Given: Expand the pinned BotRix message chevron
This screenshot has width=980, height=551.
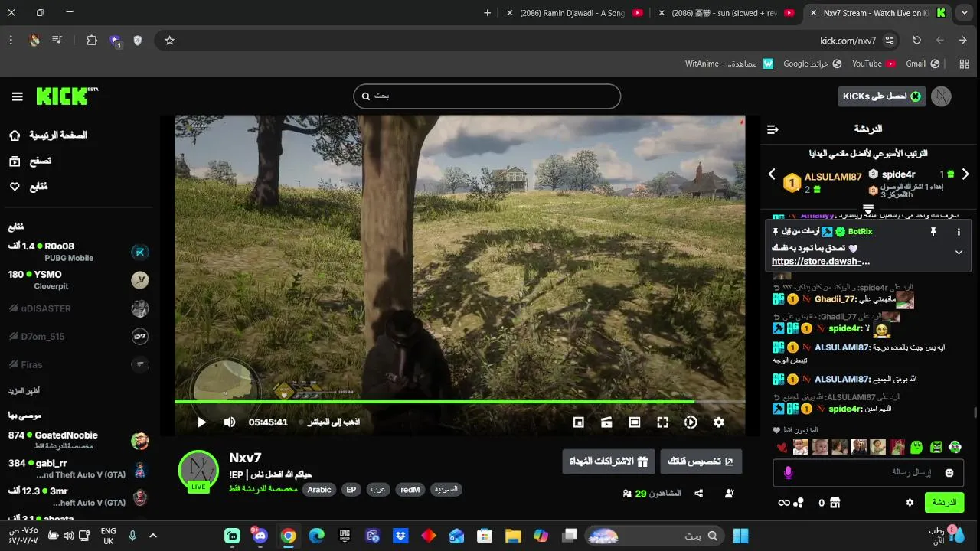Looking at the screenshot, I should (x=959, y=252).
